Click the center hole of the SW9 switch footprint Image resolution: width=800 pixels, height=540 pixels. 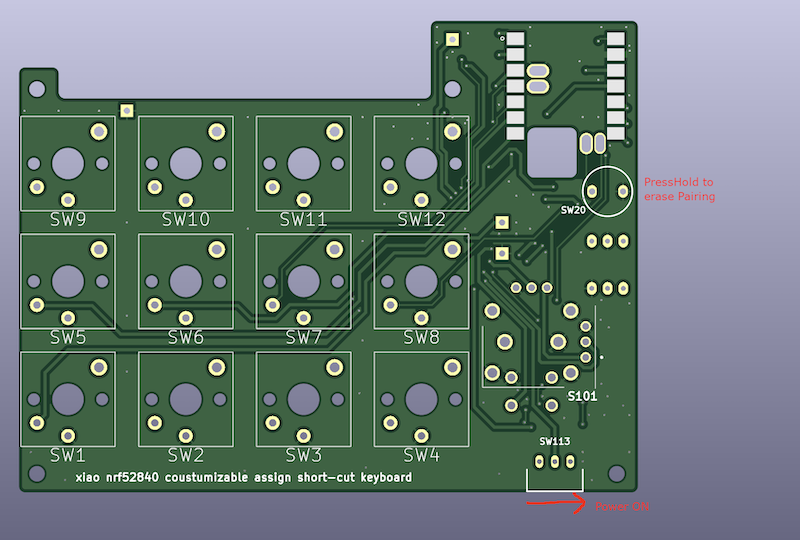click(x=68, y=164)
